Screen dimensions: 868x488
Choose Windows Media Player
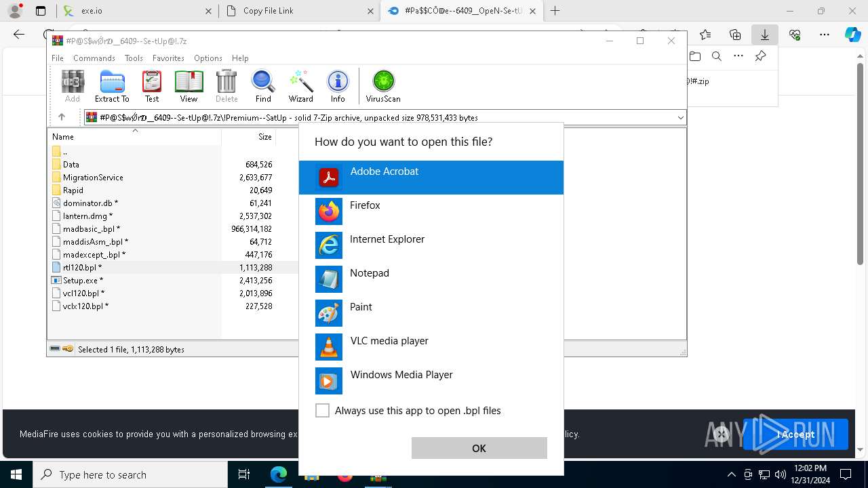(431, 381)
